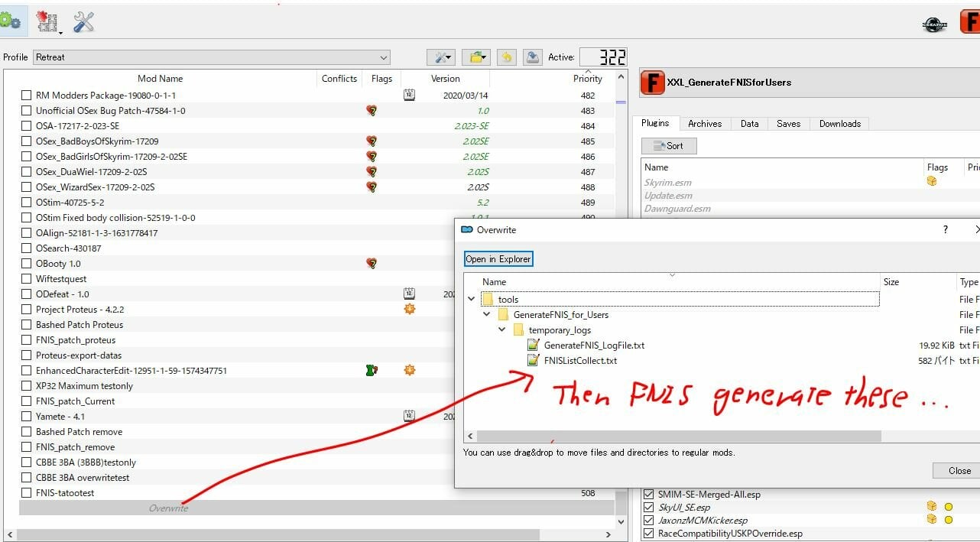980x542 pixels.
Task: Enable the FNIS-tatootest mod checkbox
Action: pos(27,493)
